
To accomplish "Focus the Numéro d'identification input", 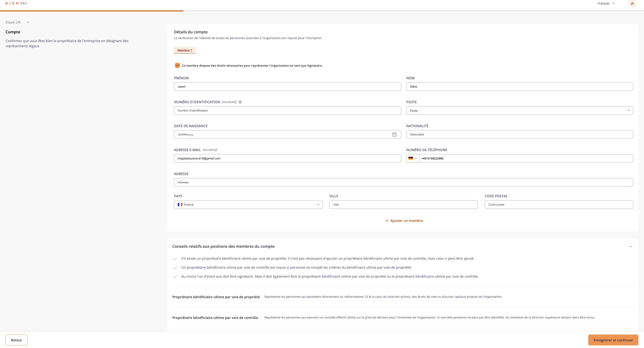I will (287, 111).
